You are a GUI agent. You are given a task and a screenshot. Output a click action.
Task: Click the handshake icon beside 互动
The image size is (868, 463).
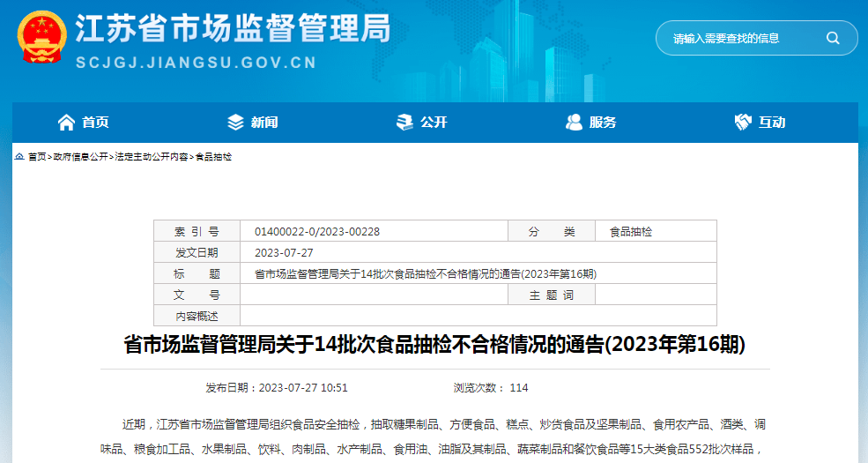(x=743, y=123)
